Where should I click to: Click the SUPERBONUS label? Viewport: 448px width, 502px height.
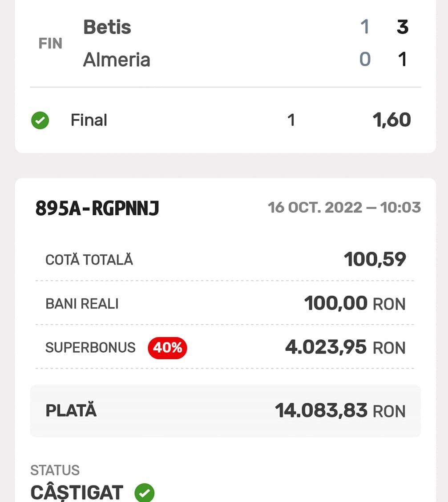click(x=90, y=347)
